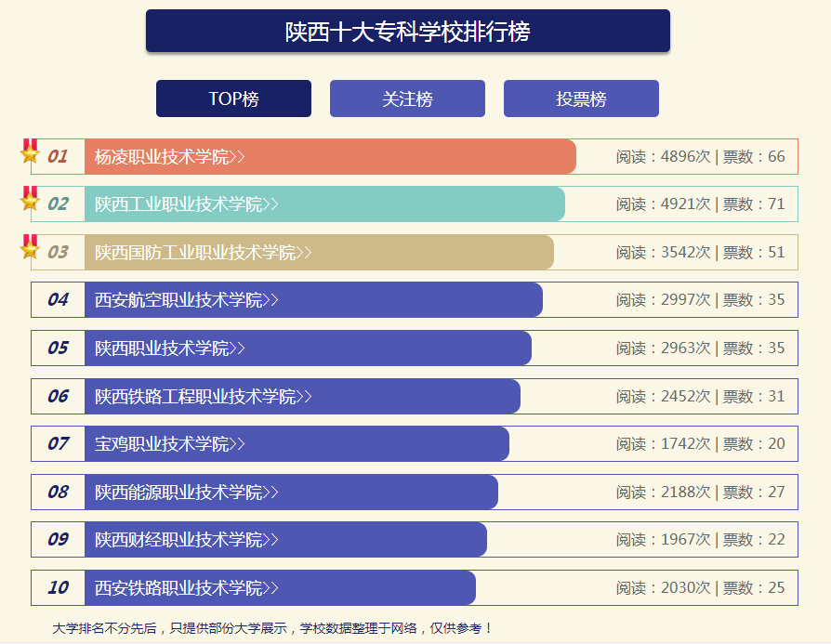Image resolution: width=831 pixels, height=644 pixels.
Task: Open the 投票榜 tab
Action: tap(581, 99)
